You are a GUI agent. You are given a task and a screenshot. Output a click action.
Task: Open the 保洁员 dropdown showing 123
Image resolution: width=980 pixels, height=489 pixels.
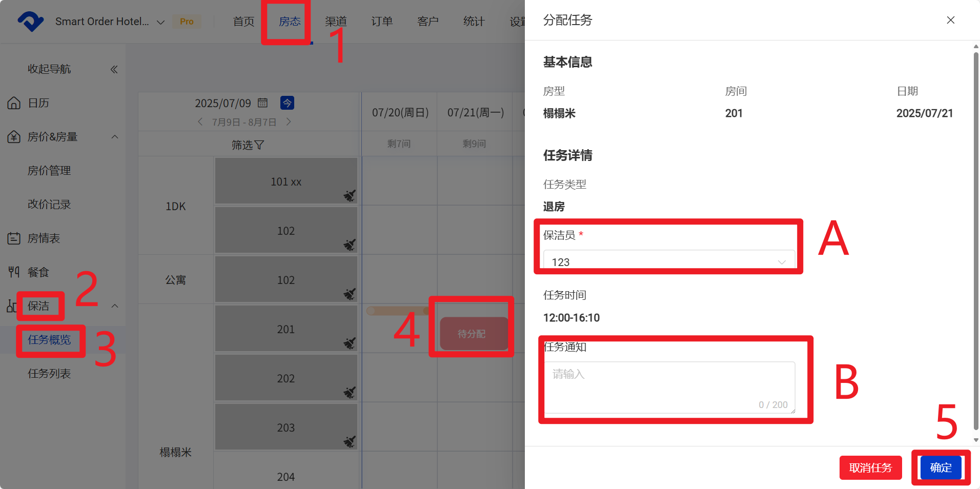(x=669, y=262)
